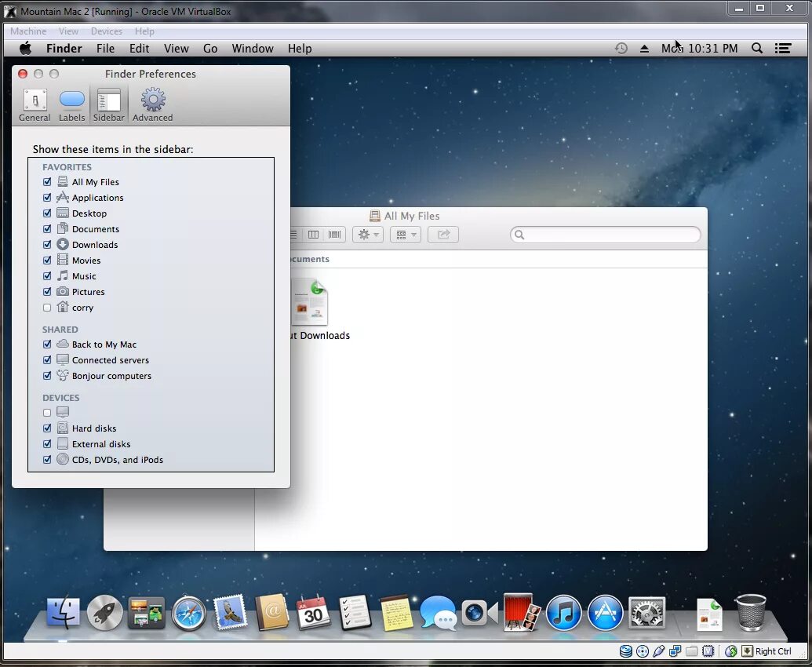Viewport: 812px width, 667px height.
Task: Open the Apple menu
Action: (25, 48)
